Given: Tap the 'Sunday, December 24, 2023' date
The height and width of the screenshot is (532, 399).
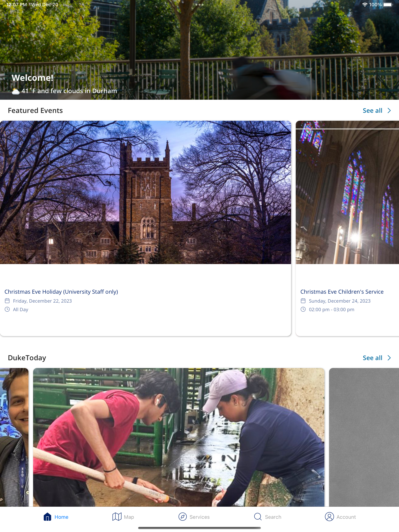Looking at the screenshot, I should [x=340, y=301].
